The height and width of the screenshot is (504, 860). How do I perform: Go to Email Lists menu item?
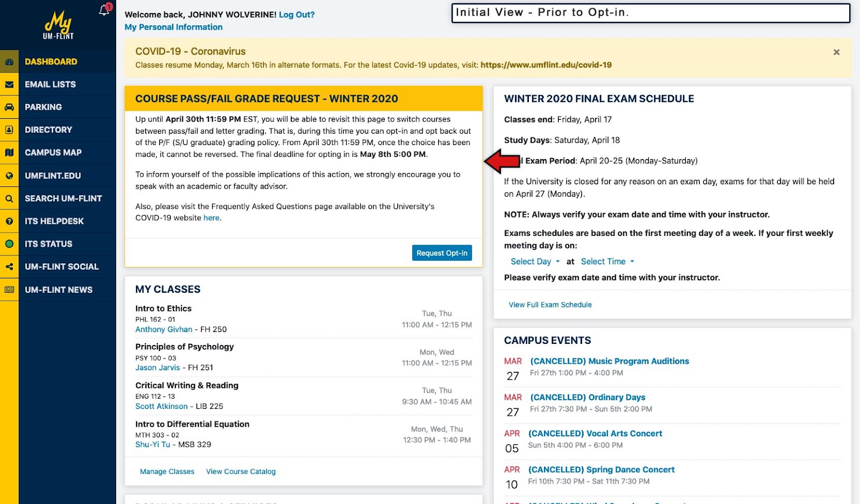point(50,84)
